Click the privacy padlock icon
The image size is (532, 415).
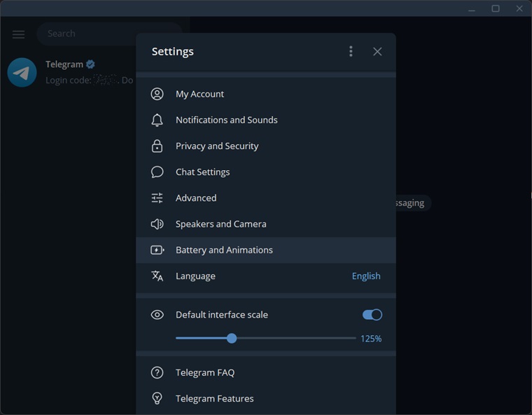(157, 146)
